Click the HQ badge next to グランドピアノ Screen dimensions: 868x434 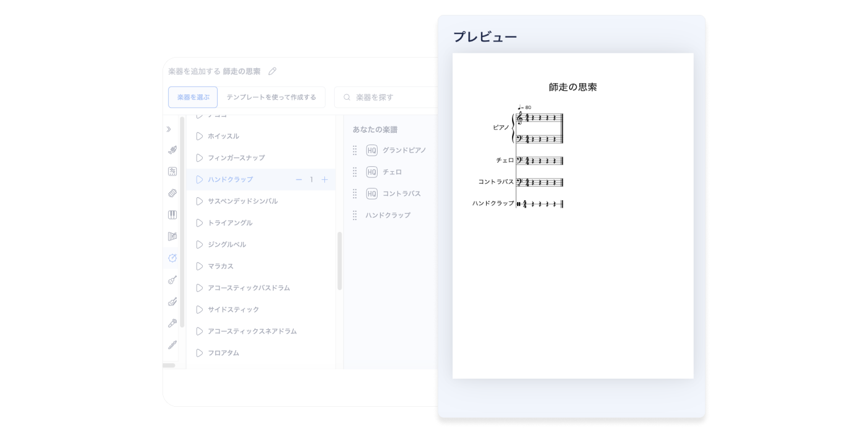pos(371,150)
